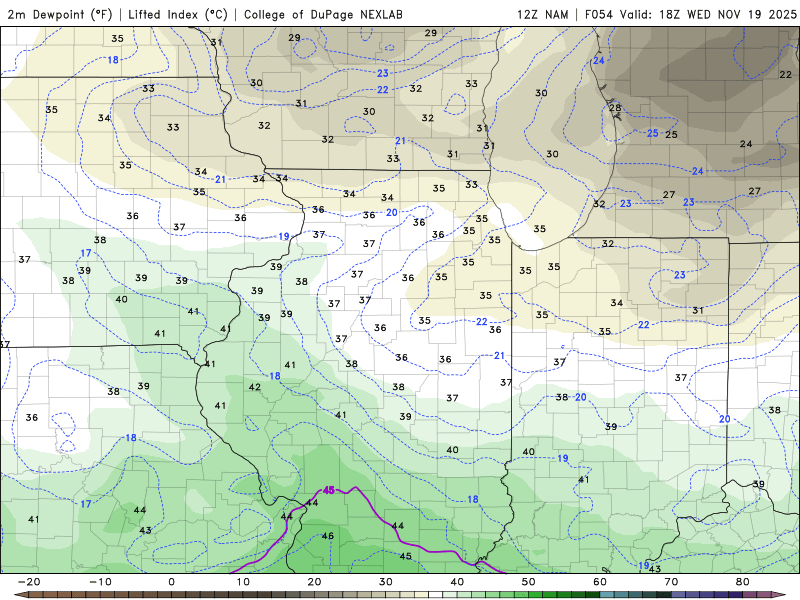
Task: Click the '50' color scale label
Action: [x=529, y=581]
